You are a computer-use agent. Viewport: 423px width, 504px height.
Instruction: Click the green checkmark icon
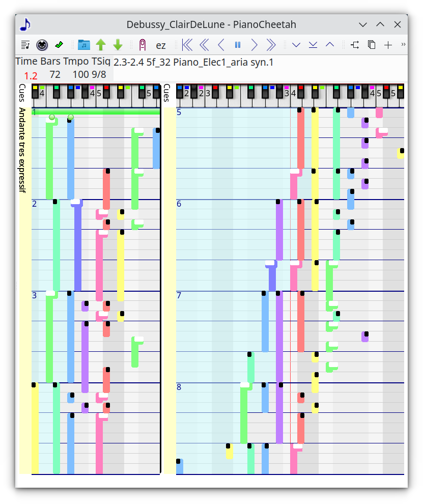click(x=59, y=45)
